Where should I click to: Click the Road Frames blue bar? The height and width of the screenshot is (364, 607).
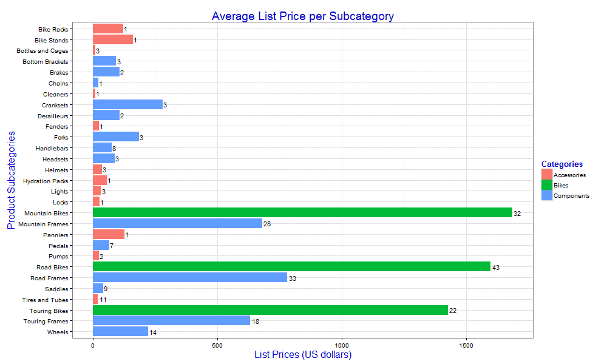[x=190, y=278]
